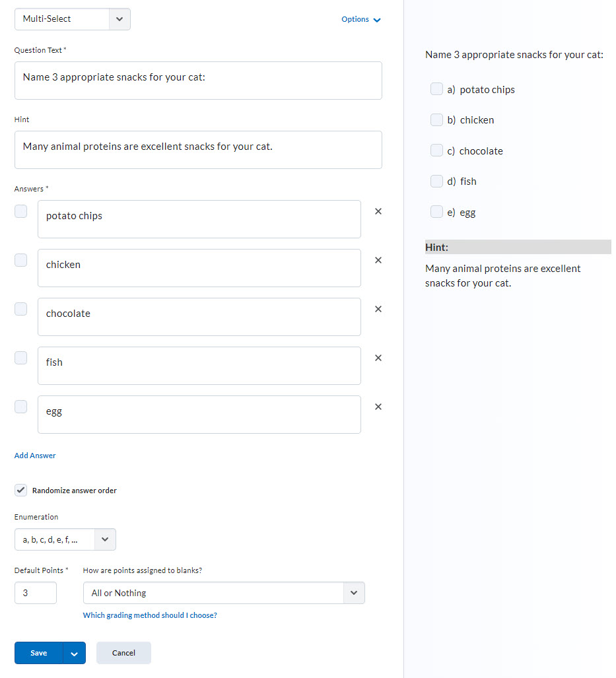Open the Save button's arrow menu
The height and width of the screenshot is (678, 616).
(74, 653)
